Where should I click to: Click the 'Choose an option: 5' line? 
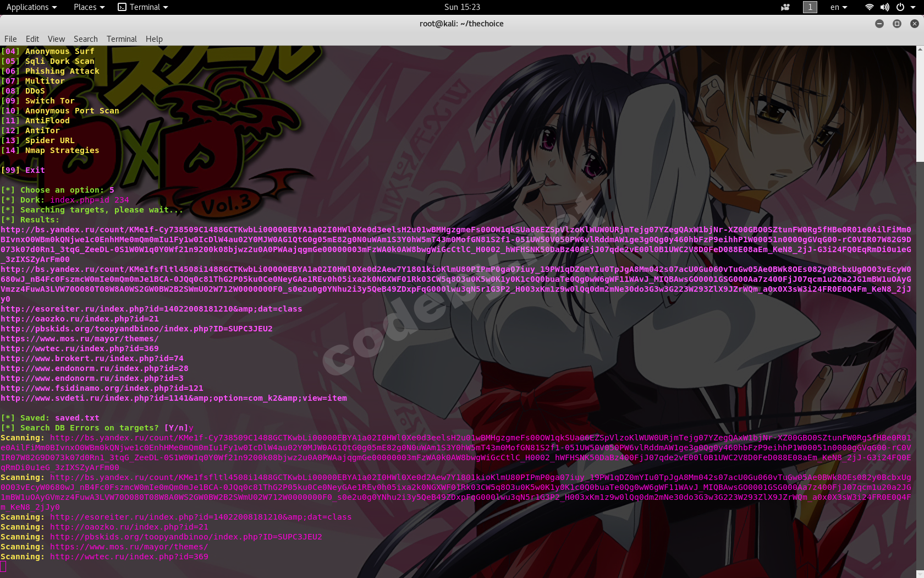click(x=58, y=190)
